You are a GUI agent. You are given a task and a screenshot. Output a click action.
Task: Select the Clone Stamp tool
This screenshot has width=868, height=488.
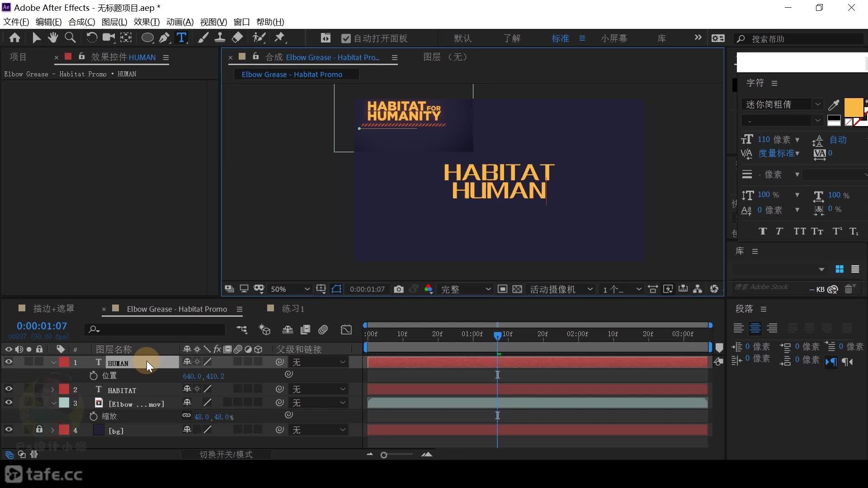click(x=220, y=38)
